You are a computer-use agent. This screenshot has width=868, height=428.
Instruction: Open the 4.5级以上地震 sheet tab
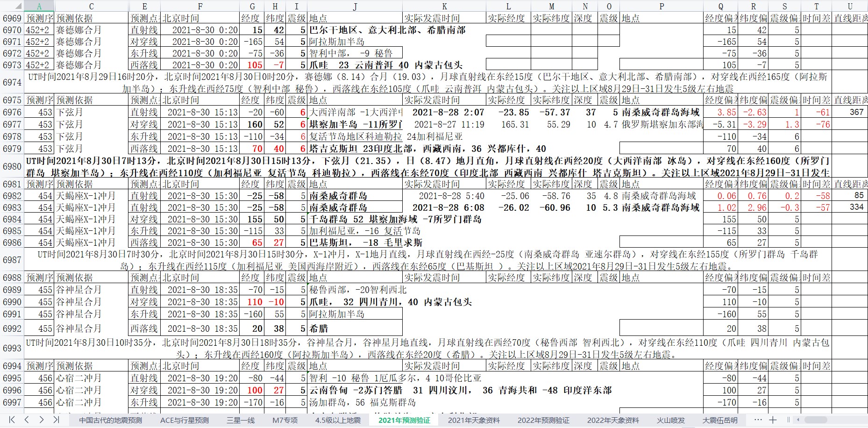(x=338, y=420)
